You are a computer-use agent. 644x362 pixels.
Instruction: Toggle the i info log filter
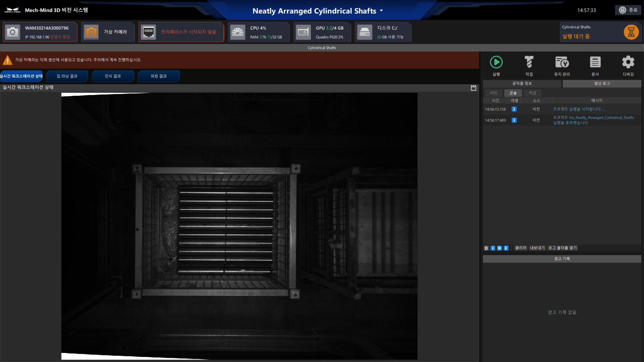coord(493,248)
